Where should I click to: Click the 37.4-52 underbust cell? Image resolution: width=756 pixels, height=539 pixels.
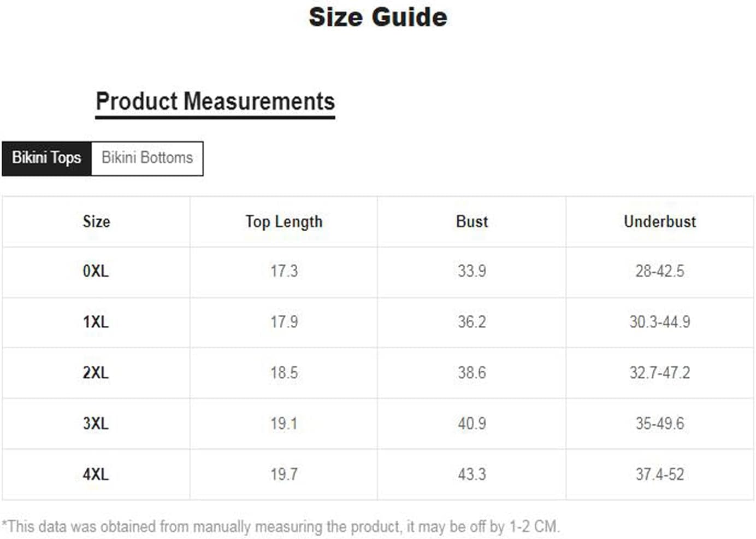[660, 474]
